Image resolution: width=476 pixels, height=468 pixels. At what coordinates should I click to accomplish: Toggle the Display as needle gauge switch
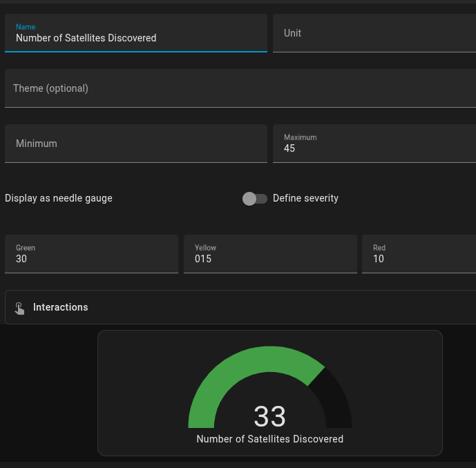pos(254,199)
